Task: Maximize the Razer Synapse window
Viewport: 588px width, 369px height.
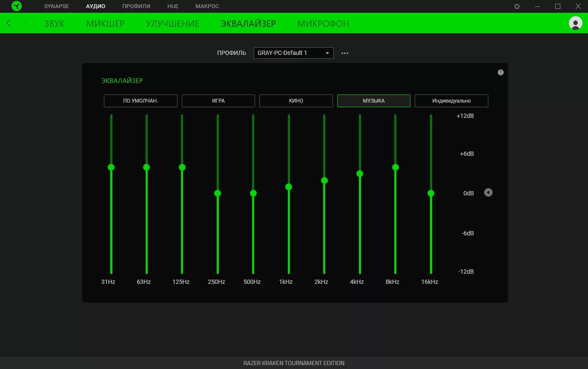Action: pyautogui.click(x=558, y=6)
